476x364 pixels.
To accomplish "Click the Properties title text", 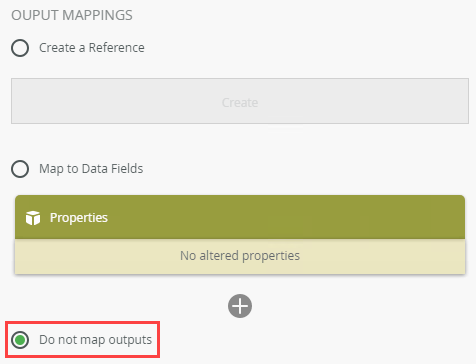I will [79, 218].
